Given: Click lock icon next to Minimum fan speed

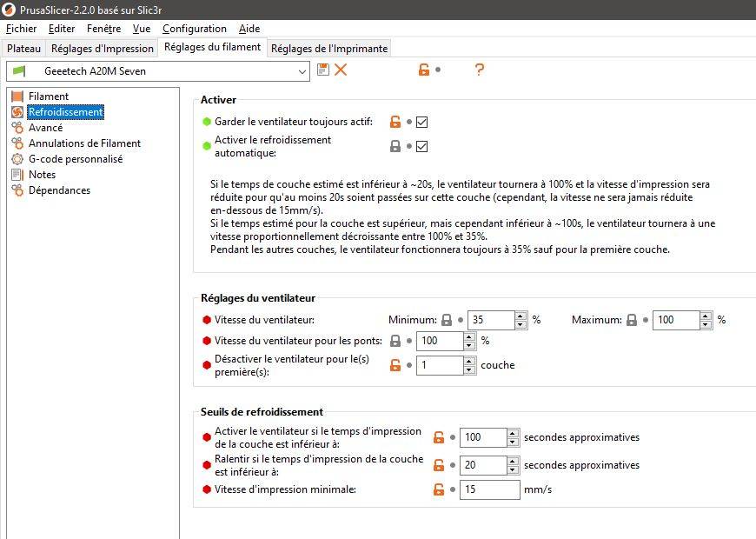Looking at the screenshot, I should (447, 319).
